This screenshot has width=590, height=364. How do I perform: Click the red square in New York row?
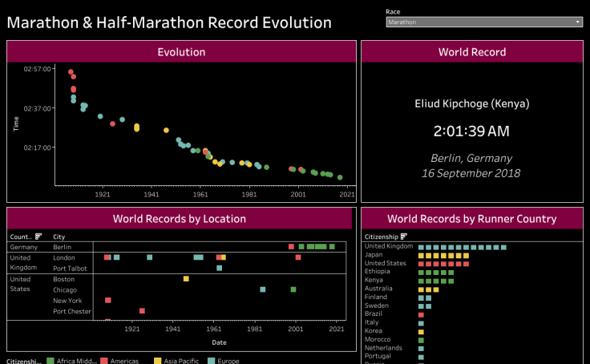click(107, 300)
